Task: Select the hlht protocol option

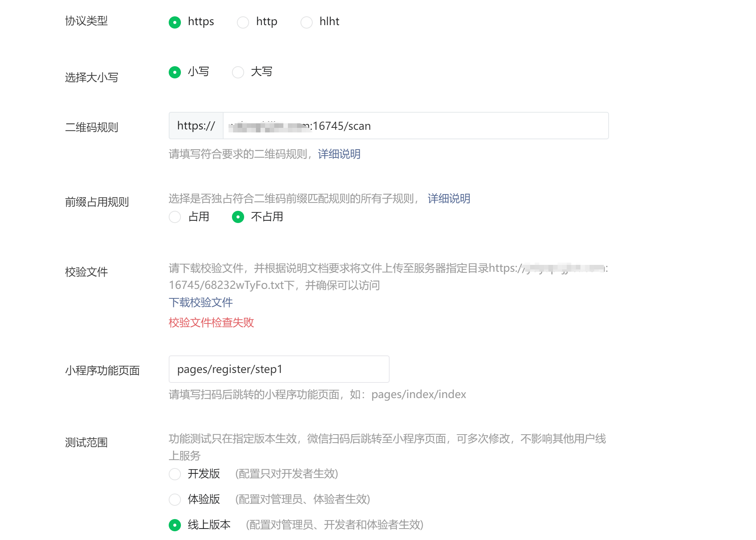Action: 307,22
